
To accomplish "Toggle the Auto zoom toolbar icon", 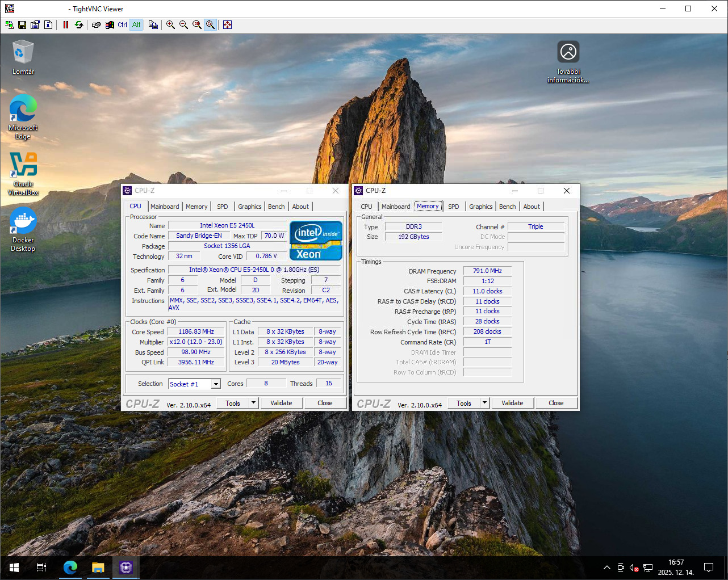I will pyautogui.click(x=210, y=25).
